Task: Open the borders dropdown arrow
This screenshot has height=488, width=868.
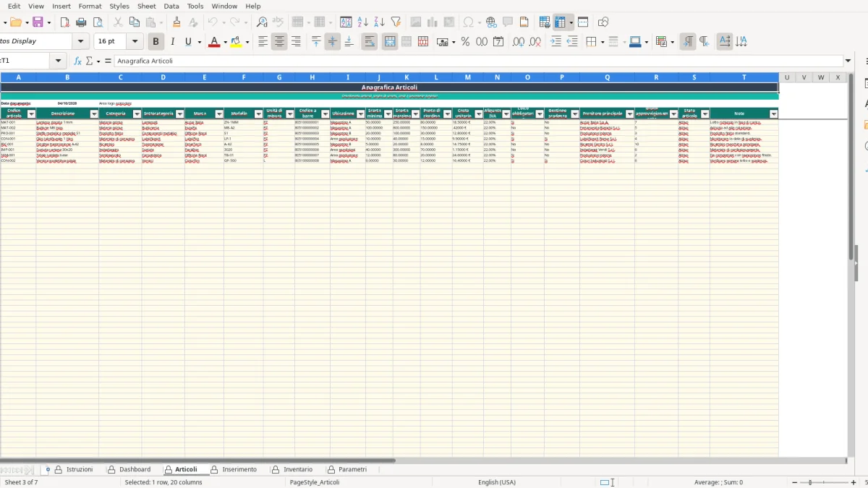Action: click(602, 42)
